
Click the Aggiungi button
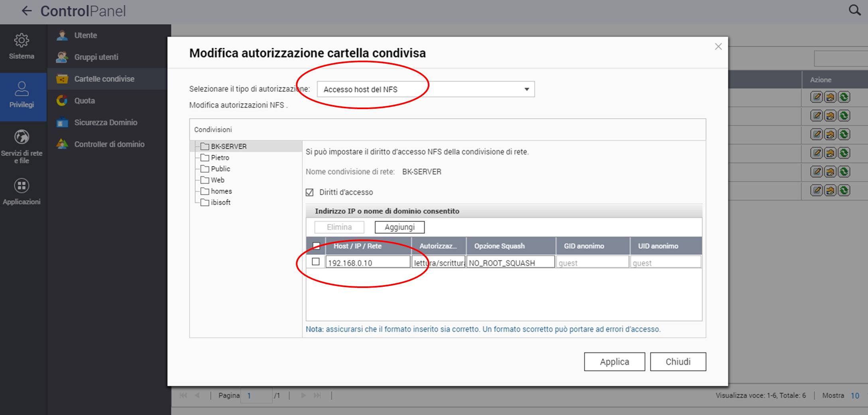click(400, 227)
